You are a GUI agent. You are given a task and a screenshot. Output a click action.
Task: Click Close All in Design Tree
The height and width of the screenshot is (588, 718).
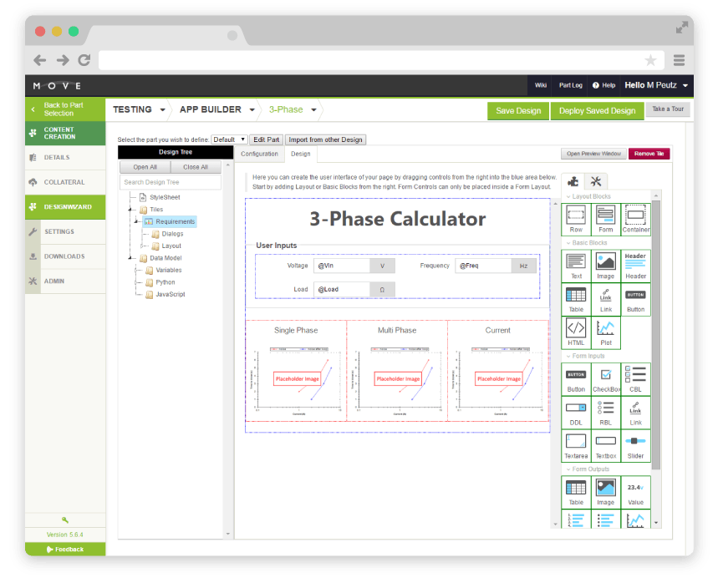click(196, 167)
